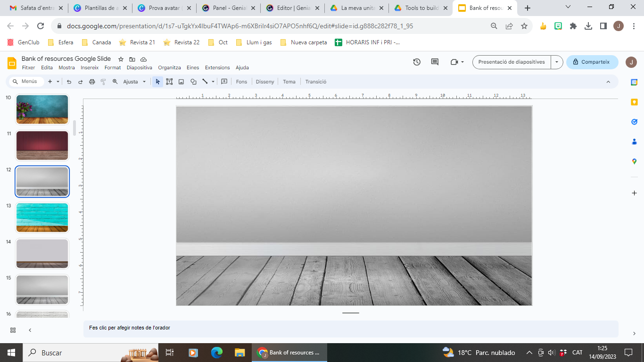Select the Shape tool
Screen dimensions: 644x362
click(193, 82)
